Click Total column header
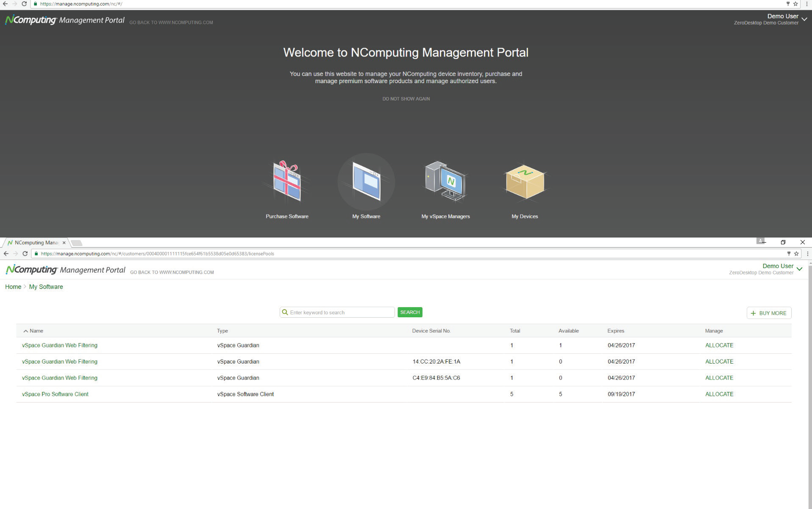 point(515,331)
